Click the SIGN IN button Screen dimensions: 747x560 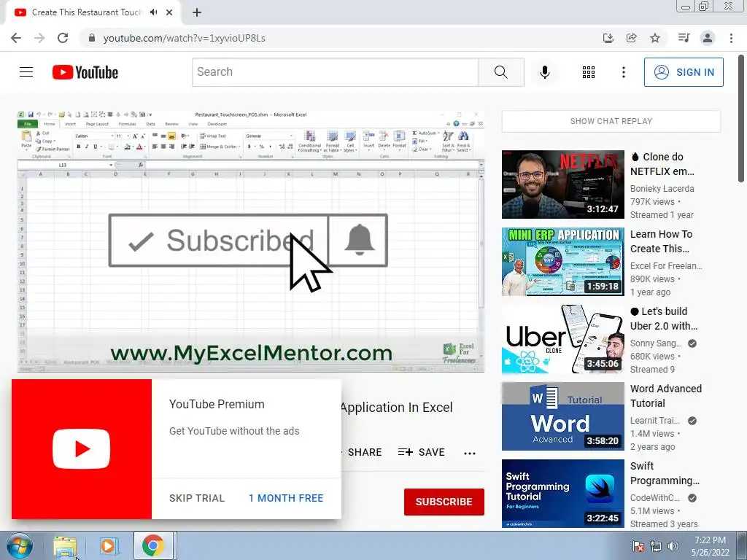[x=684, y=72]
